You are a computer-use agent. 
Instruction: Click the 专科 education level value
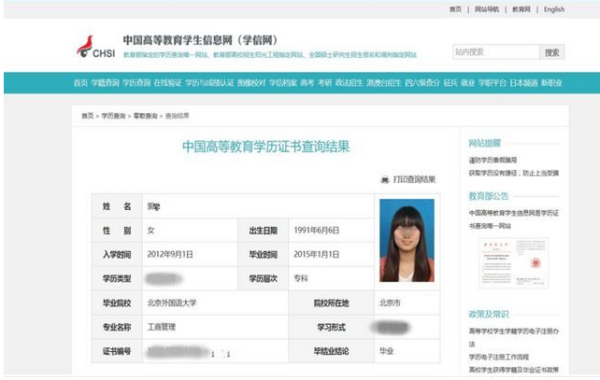pos(301,279)
